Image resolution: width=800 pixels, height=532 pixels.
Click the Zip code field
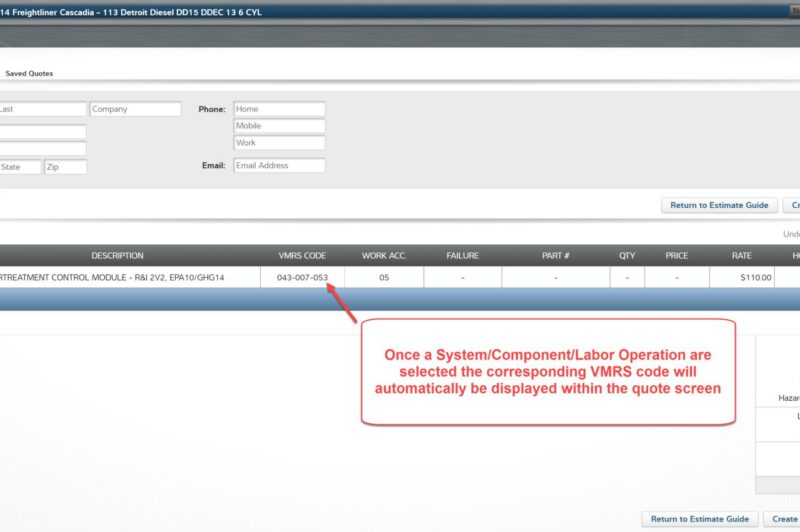tap(65, 167)
